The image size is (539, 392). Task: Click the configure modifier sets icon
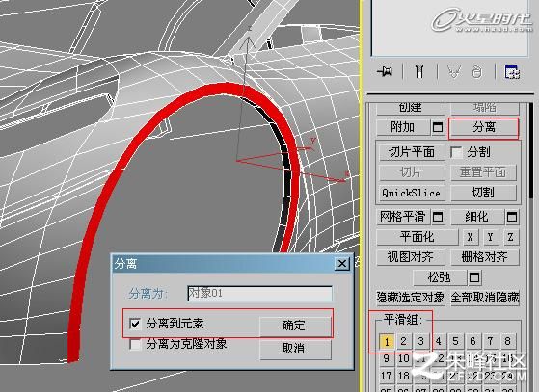click(x=512, y=71)
